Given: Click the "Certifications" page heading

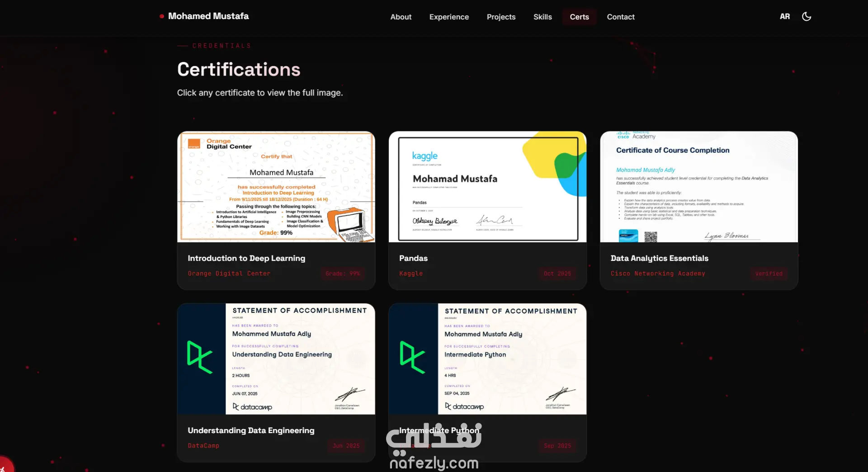Looking at the screenshot, I should pos(239,70).
